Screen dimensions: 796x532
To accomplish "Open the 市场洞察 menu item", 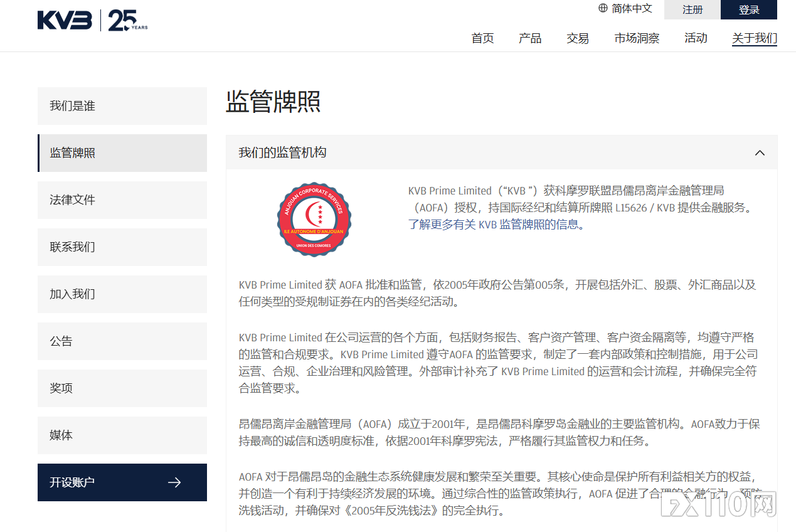I will click(x=636, y=38).
